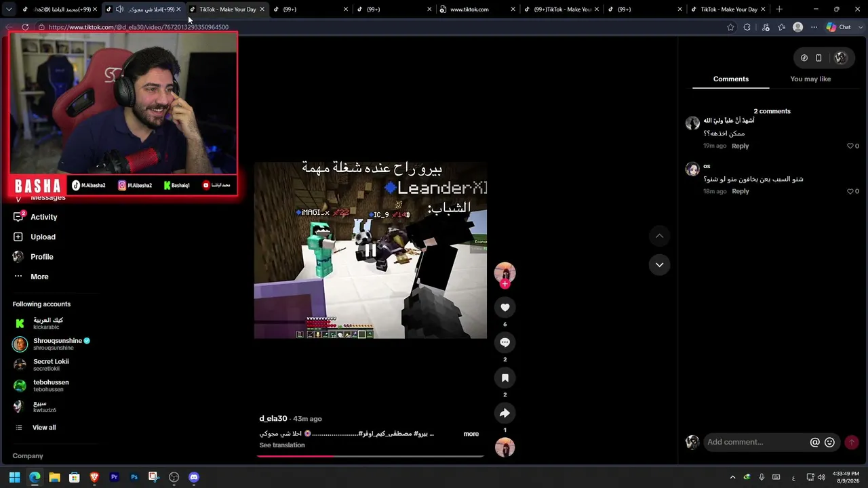Click the spinning sound disc below share
The image size is (868, 488).
(x=505, y=447)
